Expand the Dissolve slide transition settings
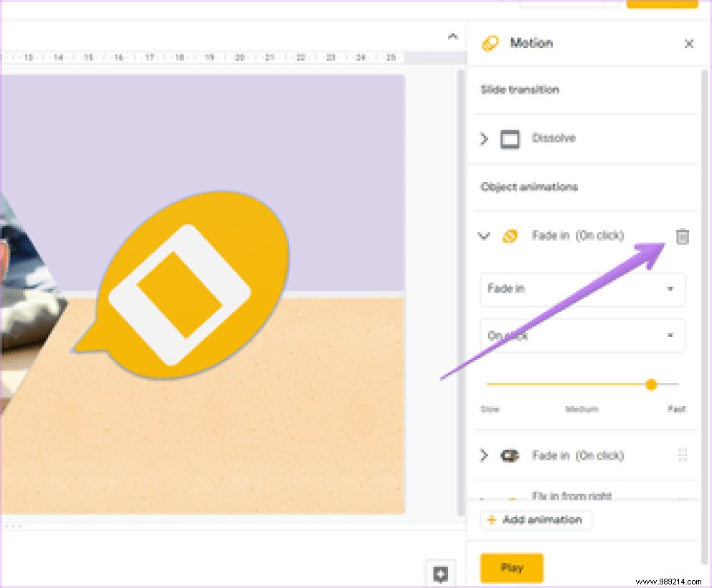 [484, 138]
